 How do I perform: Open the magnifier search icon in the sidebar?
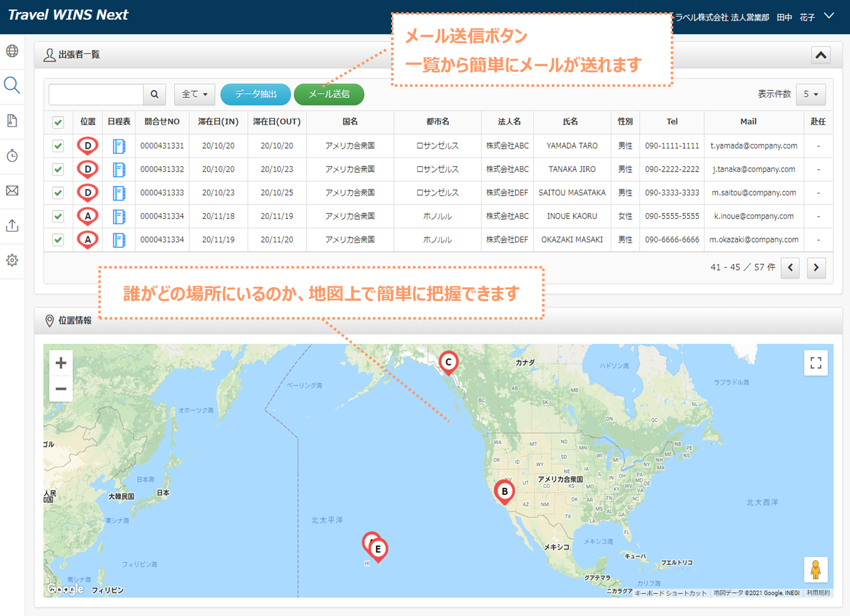pyautogui.click(x=12, y=86)
